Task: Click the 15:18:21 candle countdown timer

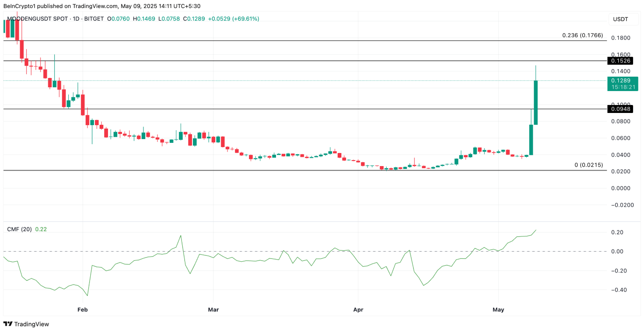Action: coord(623,86)
